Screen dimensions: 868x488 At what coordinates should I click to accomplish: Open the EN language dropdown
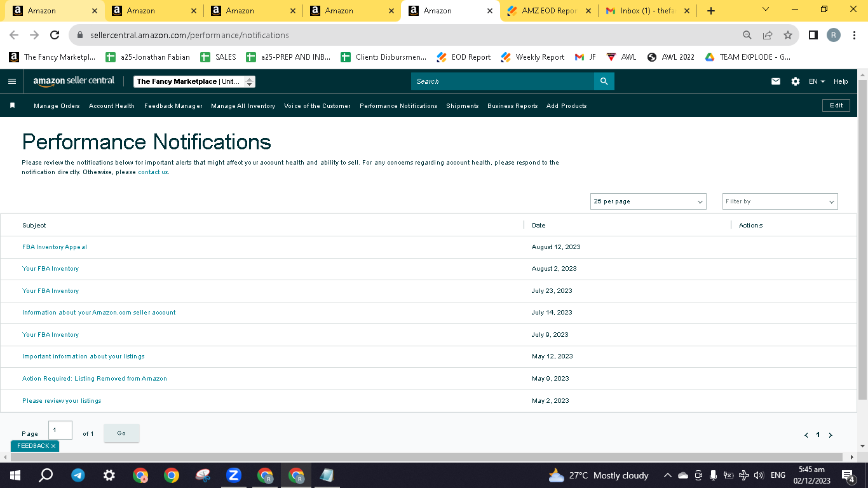[817, 81]
